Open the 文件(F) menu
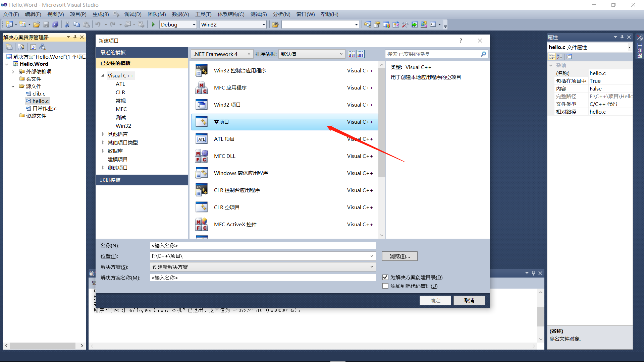 pyautogui.click(x=11, y=14)
